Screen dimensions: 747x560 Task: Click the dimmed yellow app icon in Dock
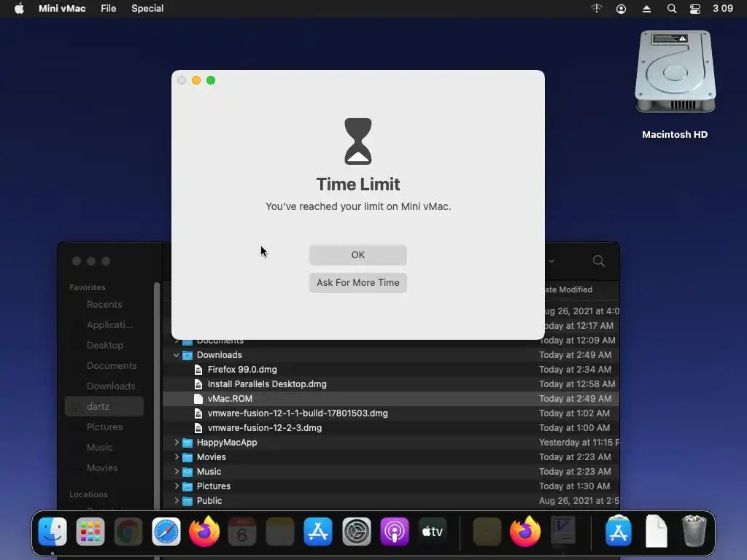point(487,531)
